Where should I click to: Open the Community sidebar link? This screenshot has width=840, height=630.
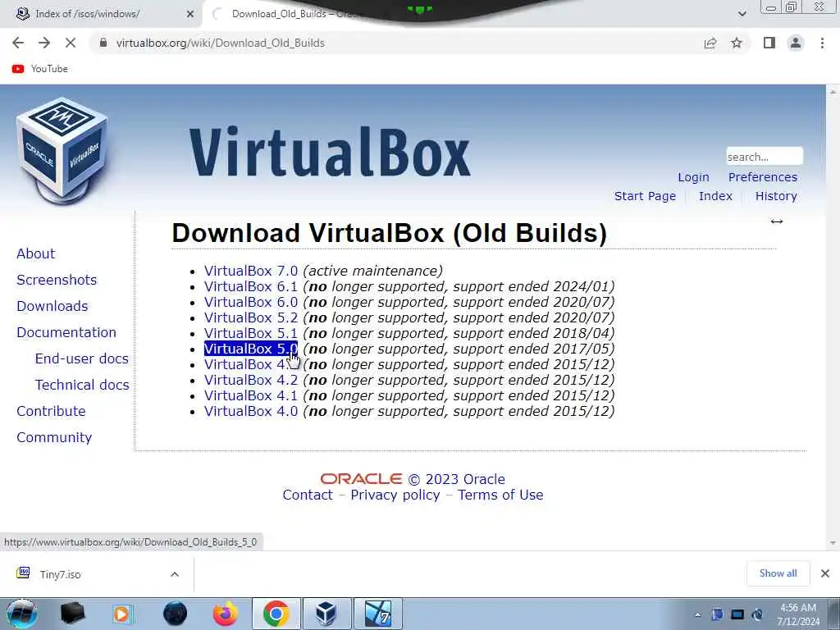click(54, 437)
